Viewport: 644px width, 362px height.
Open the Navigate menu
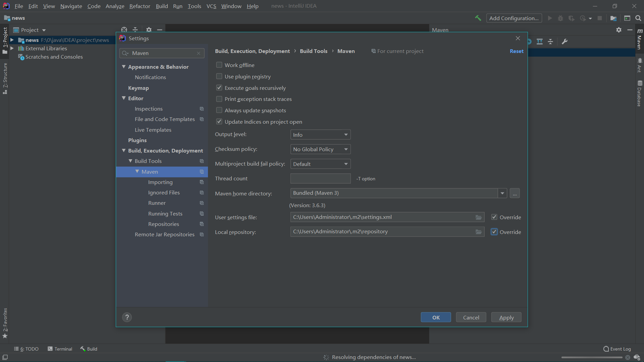tap(71, 6)
